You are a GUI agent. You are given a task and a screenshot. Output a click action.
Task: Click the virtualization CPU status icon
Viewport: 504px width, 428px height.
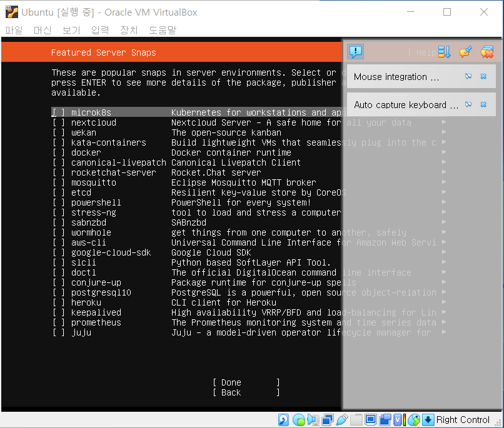tap(399, 420)
